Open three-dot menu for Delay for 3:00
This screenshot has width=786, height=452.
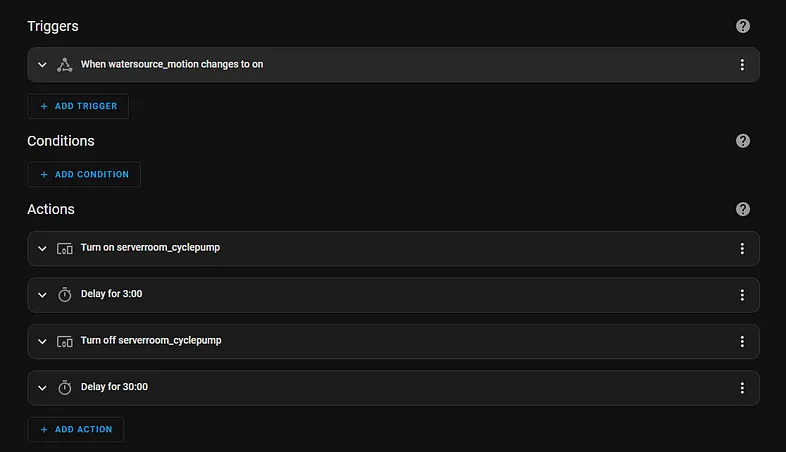[x=742, y=295]
